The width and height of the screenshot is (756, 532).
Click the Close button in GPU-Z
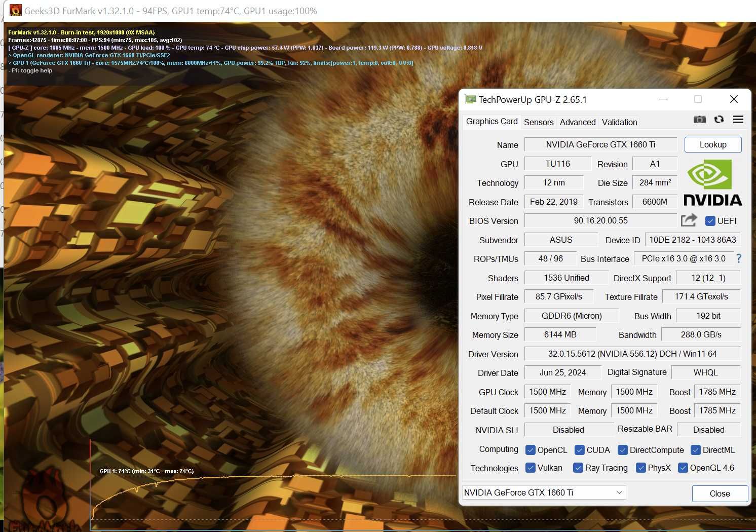pos(720,493)
